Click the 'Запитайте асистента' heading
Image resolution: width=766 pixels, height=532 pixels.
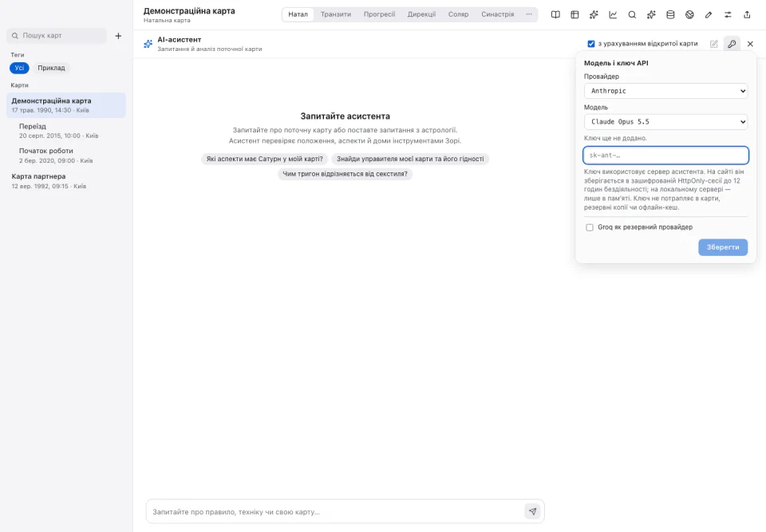tap(345, 116)
